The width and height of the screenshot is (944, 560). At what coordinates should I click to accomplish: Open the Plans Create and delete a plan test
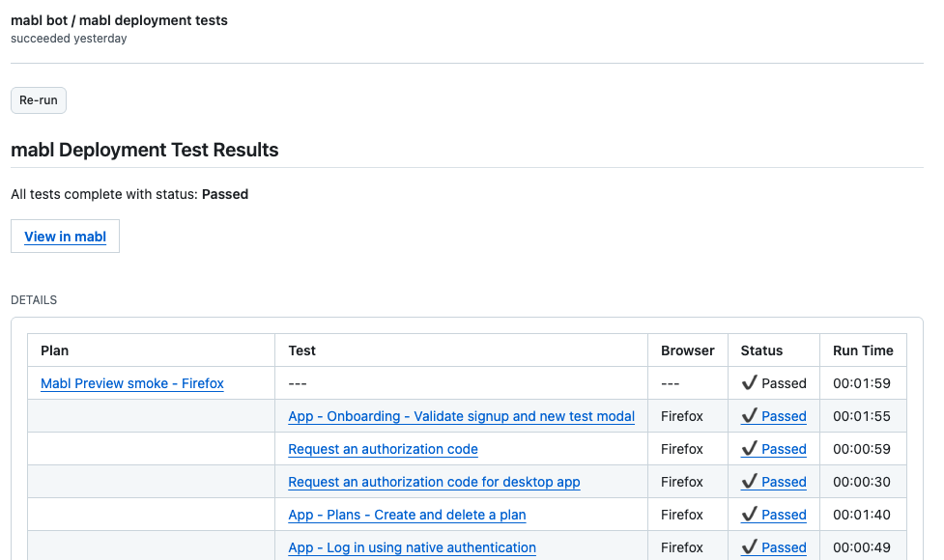(x=407, y=515)
